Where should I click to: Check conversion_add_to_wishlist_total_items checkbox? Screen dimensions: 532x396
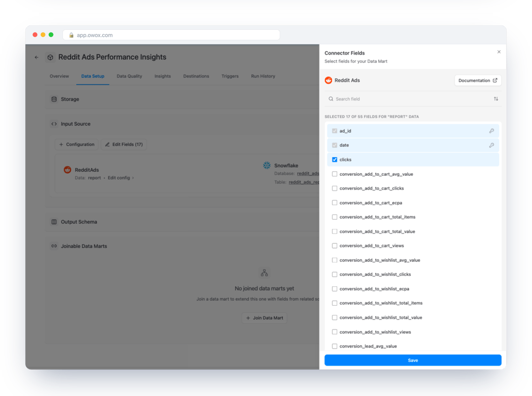(334, 303)
